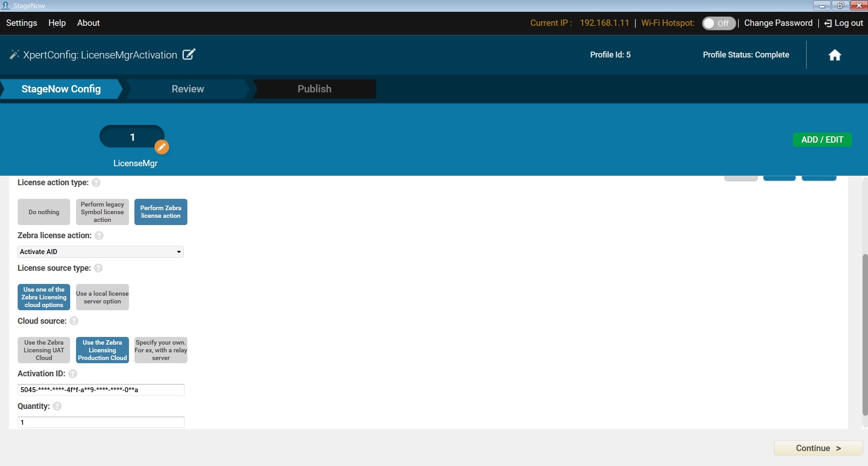Click the Current IP address 192.168.1.11

pyautogui.click(x=604, y=23)
